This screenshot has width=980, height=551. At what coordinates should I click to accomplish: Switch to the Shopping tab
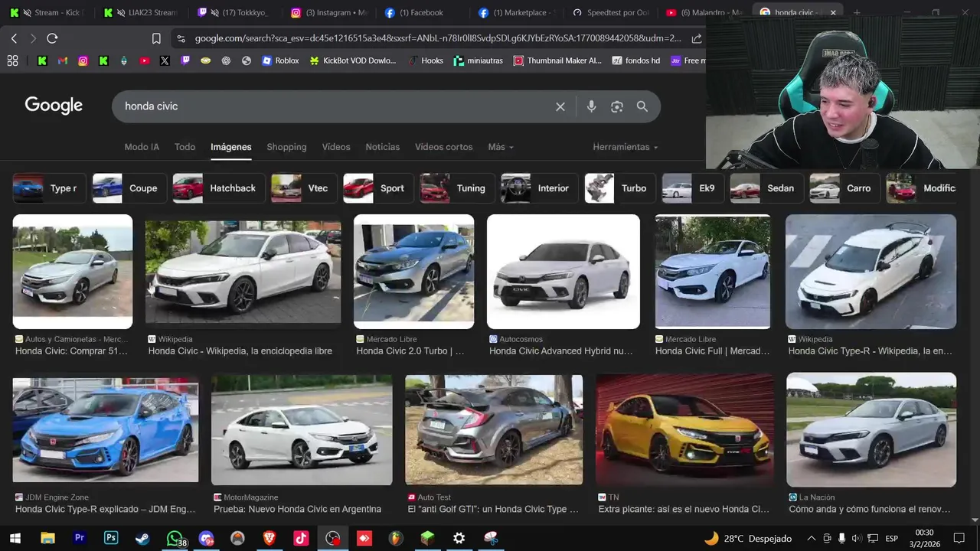[286, 147]
